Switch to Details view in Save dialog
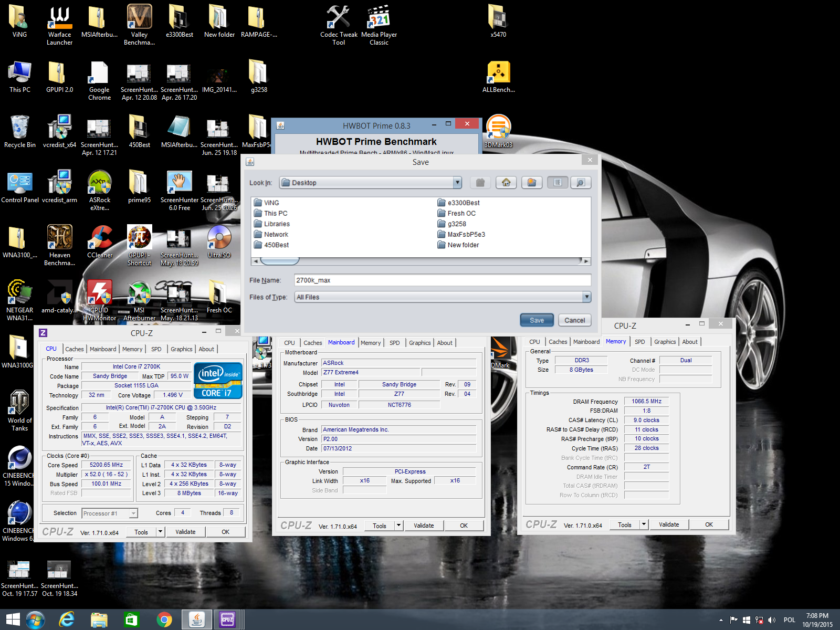840x630 pixels. point(581,182)
